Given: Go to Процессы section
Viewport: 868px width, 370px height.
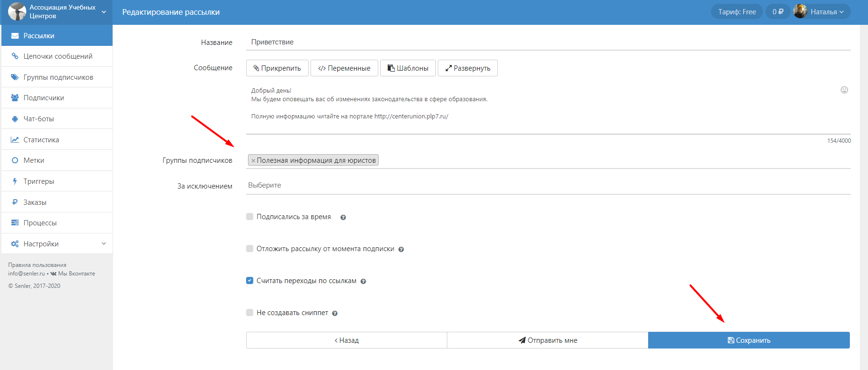Looking at the screenshot, I should click(57, 223).
